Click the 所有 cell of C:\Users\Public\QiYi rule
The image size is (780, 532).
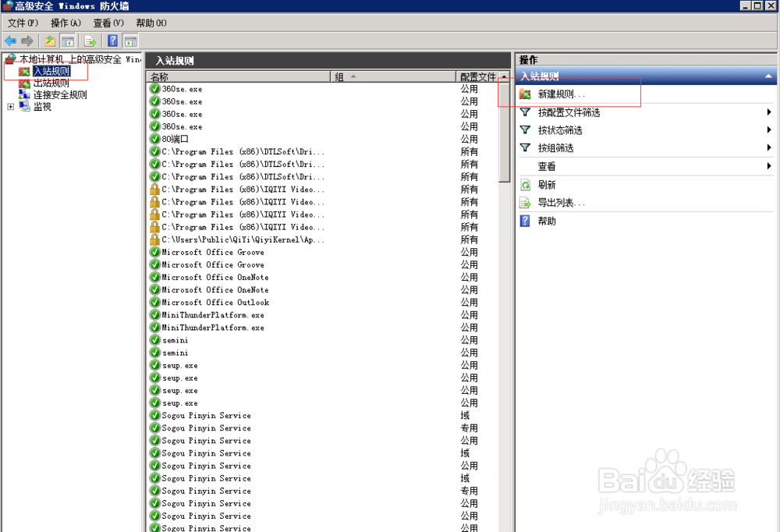(469, 239)
